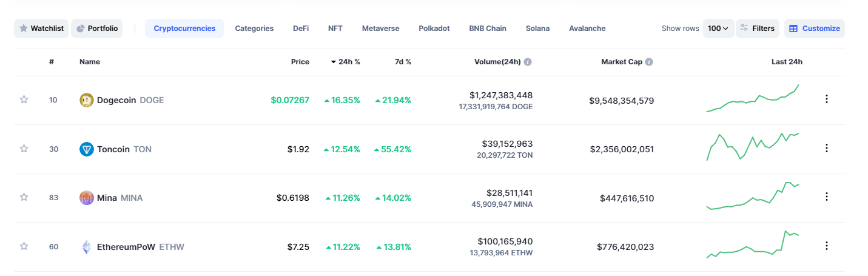Click the Dogecoin coin logo icon
The width and height of the screenshot is (868, 276).
pos(87,100)
